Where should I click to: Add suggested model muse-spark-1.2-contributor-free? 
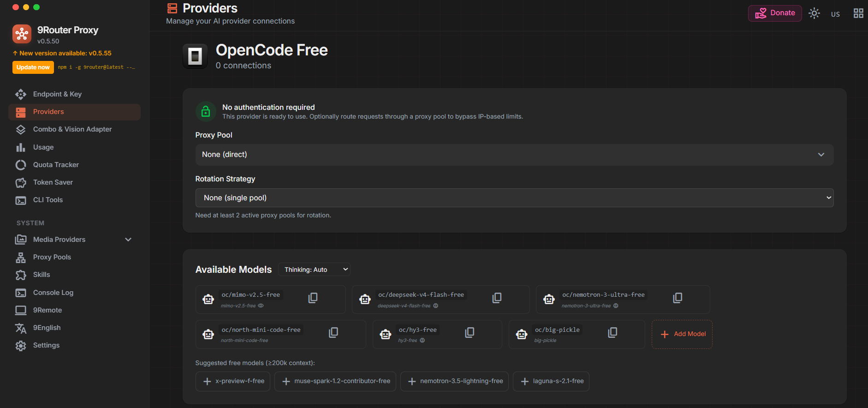pyautogui.click(x=335, y=381)
